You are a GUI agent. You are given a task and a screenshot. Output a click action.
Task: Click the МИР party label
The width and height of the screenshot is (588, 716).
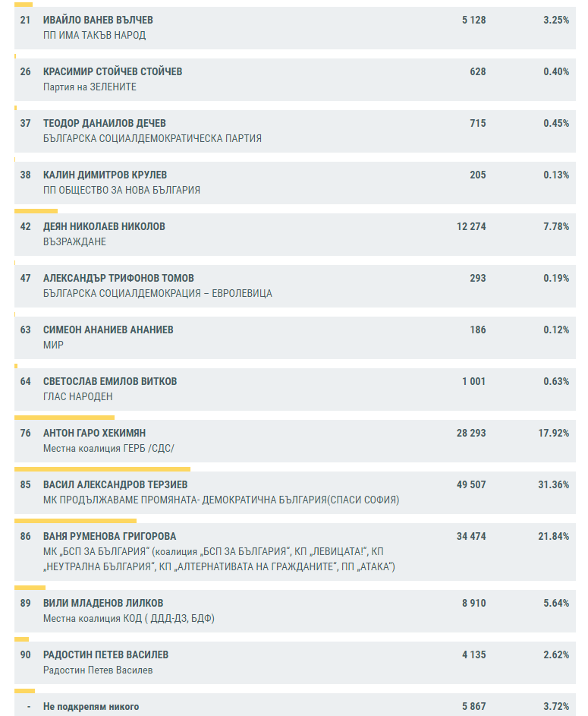(53, 345)
